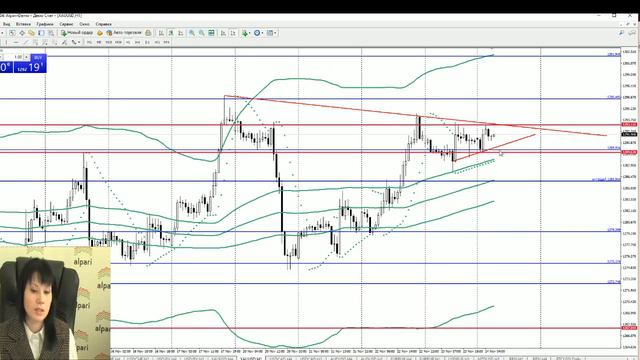Switch timeframe to H4
640x360 pixels.
tap(138, 42)
